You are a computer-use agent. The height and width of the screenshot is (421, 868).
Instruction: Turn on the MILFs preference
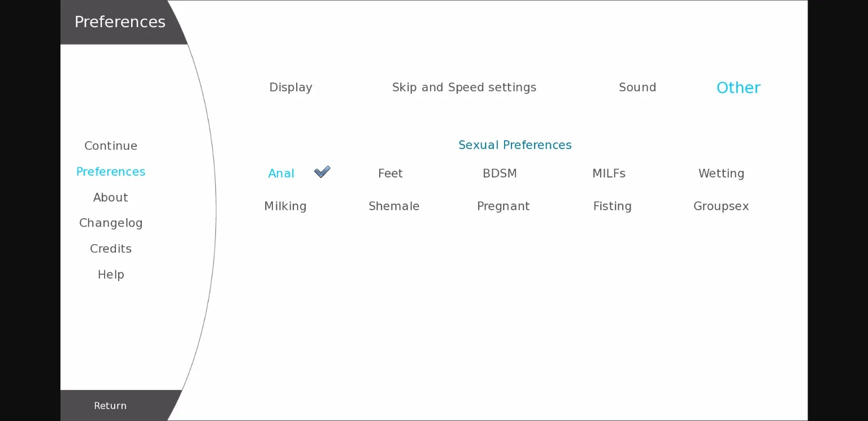coord(609,173)
